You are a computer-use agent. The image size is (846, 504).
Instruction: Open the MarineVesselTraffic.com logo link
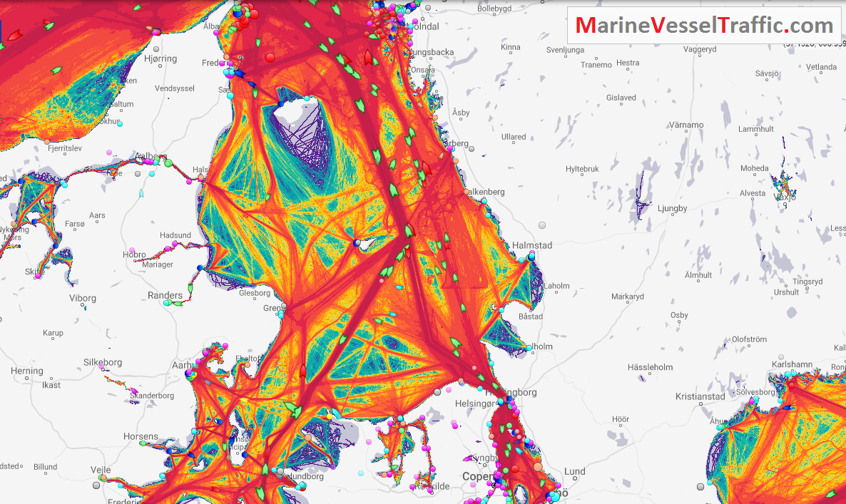point(704,26)
